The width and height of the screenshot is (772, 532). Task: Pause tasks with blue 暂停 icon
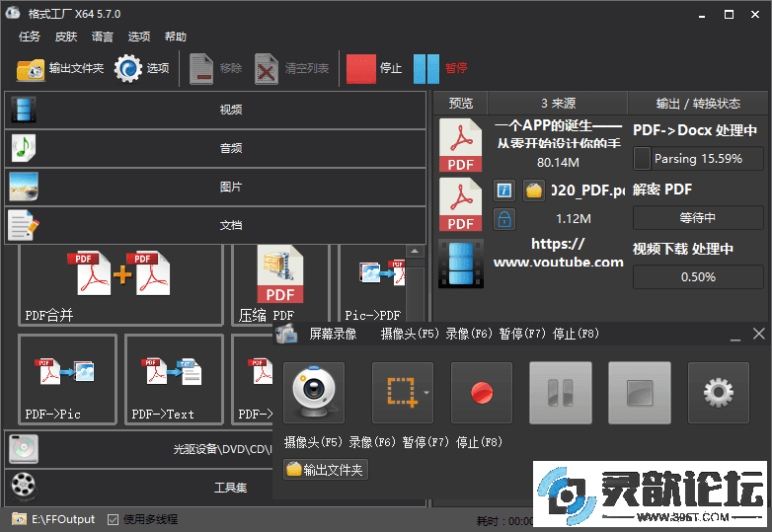pos(426,69)
